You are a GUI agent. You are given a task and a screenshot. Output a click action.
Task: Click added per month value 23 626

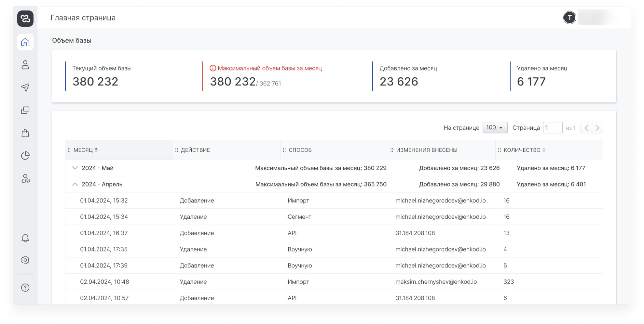point(399,82)
